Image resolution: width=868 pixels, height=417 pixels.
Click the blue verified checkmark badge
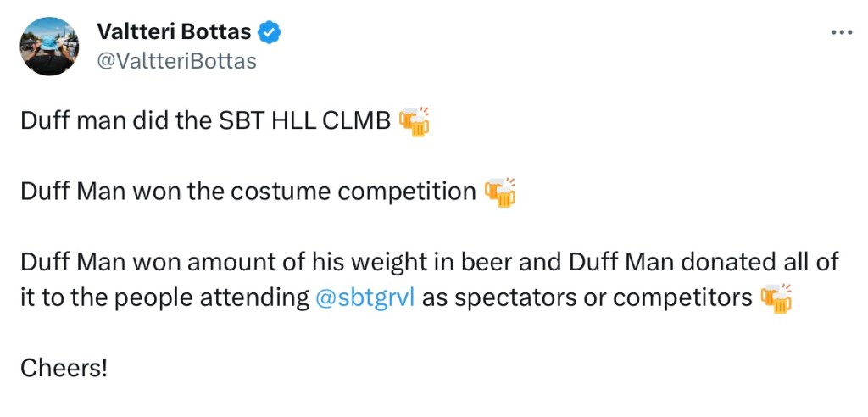(270, 33)
